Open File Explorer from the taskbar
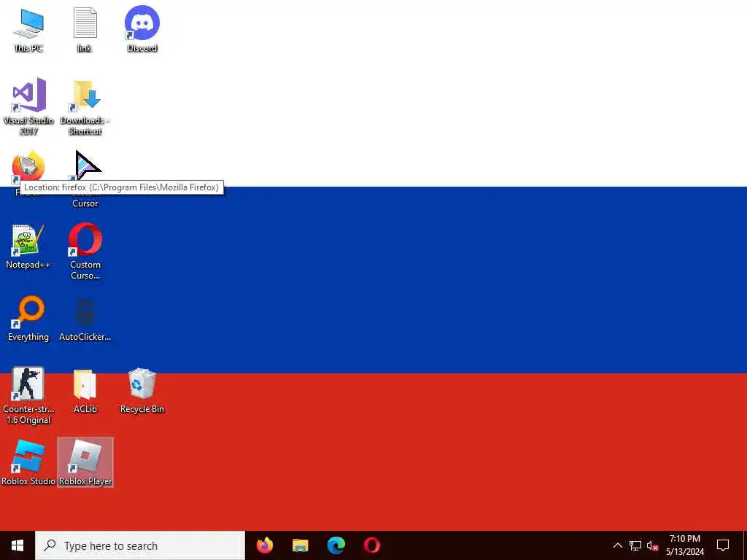Screen dimensions: 747x560 point(300,545)
